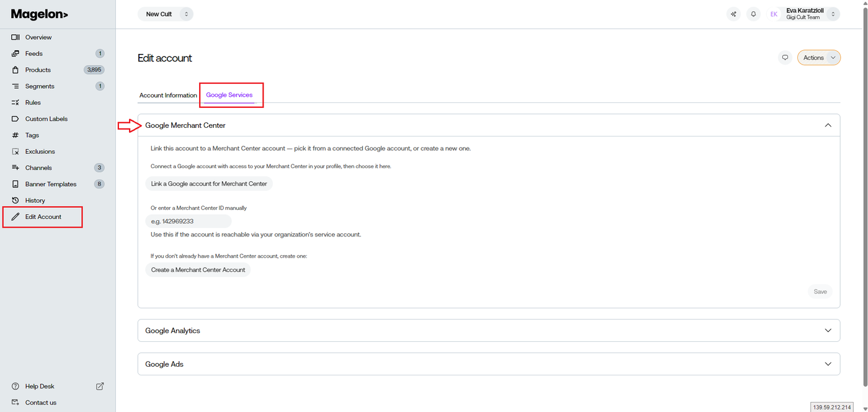
Task: Click the Channels 3 badge
Action: [100, 168]
